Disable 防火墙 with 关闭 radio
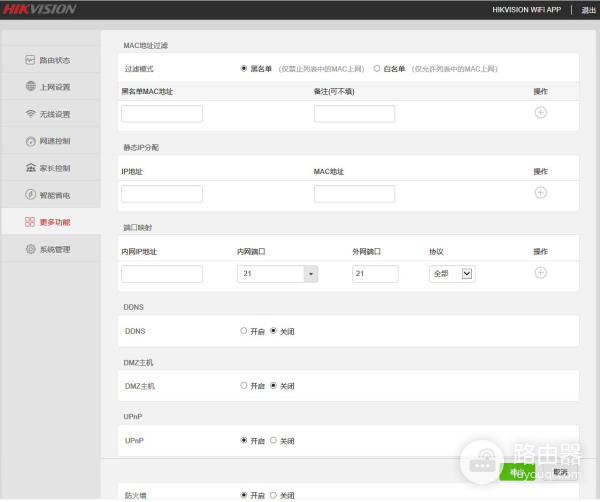This screenshot has width=600, height=502. pos(273,495)
